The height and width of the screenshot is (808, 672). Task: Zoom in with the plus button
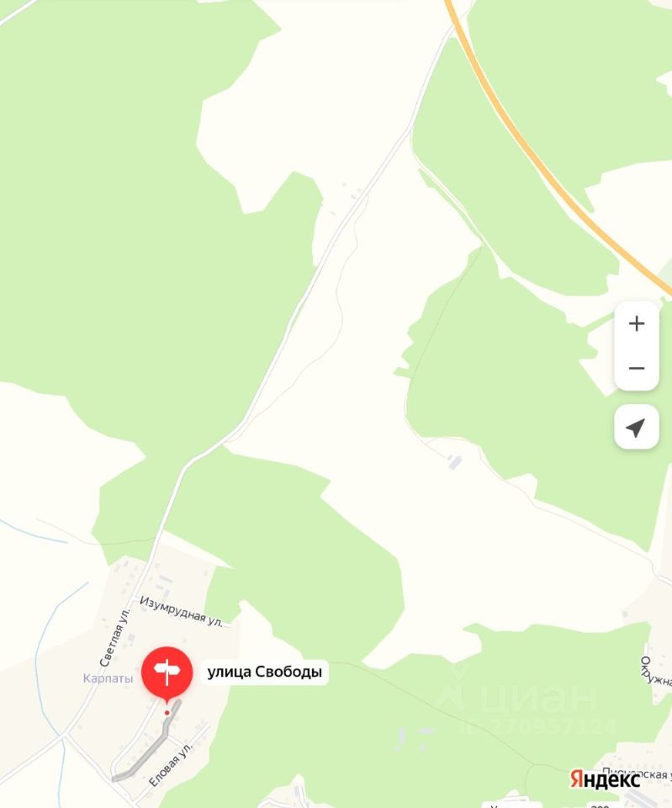(x=637, y=323)
